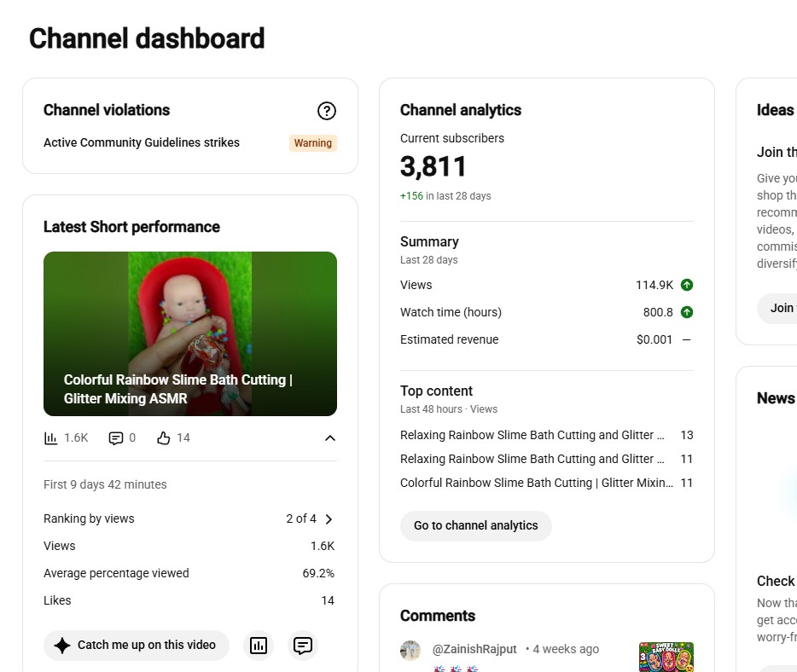Image resolution: width=797 pixels, height=672 pixels.
Task: Click the current subscribers count 3,811
Action: [433, 166]
